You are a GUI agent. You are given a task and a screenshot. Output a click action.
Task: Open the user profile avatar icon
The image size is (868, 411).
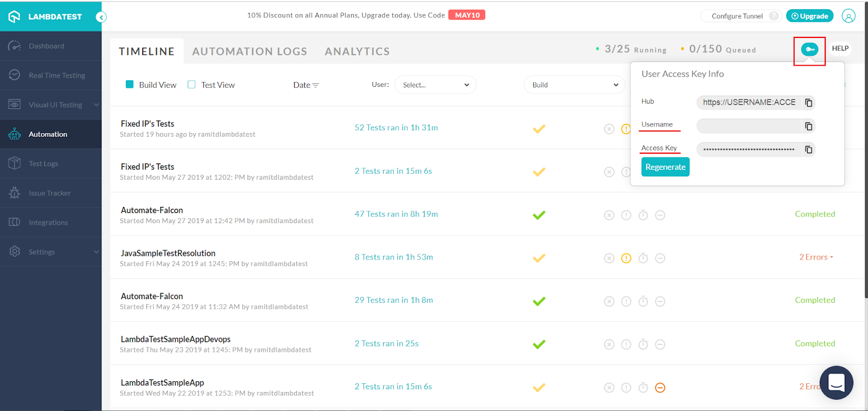tap(848, 16)
